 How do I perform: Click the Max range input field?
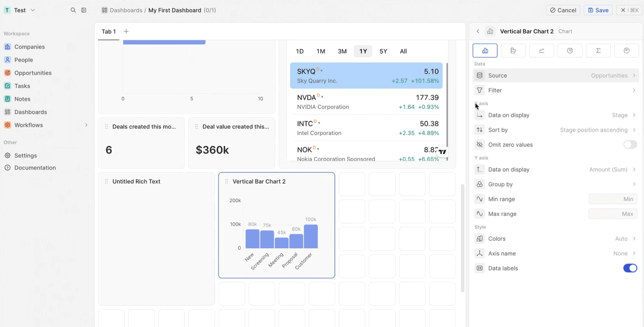click(613, 214)
